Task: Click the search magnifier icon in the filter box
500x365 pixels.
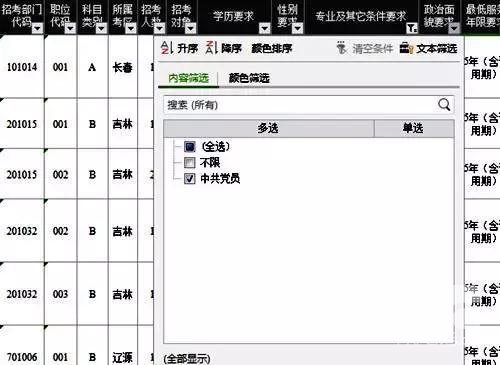Action: coord(444,105)
